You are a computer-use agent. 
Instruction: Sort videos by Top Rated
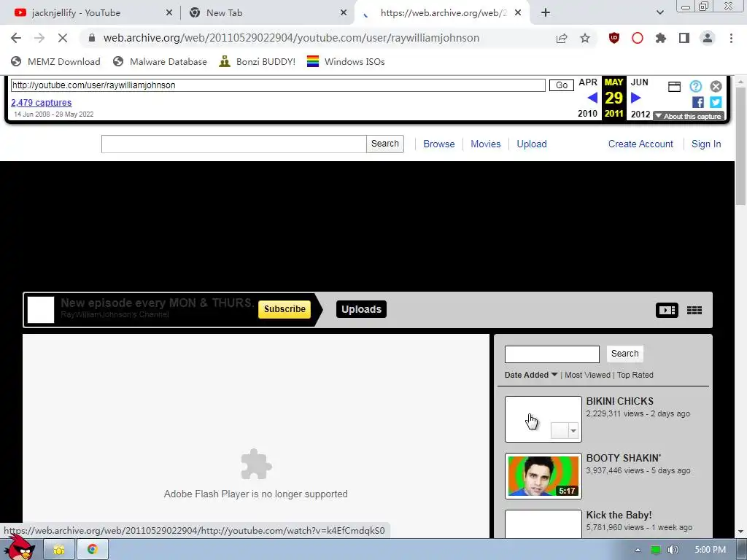635,375
